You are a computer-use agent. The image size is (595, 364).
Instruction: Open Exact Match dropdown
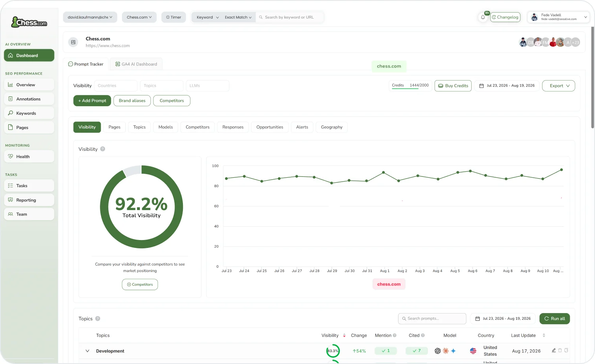[x=238, y=17]
